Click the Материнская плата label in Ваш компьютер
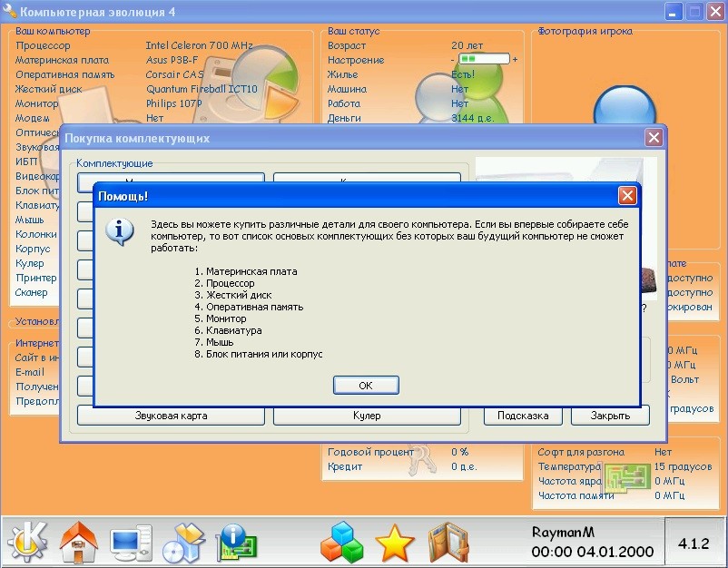Image resolution: width=728 pixels, height=568 pixels. coord(63,60)
